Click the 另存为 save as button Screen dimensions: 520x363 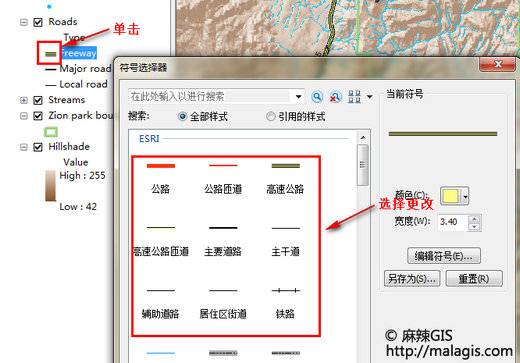point(412,278)
